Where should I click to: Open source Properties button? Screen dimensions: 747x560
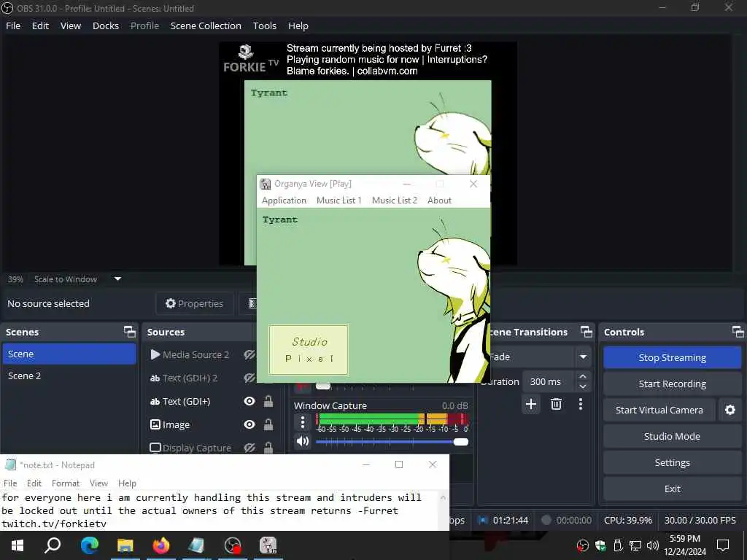[x=194, y=303]
